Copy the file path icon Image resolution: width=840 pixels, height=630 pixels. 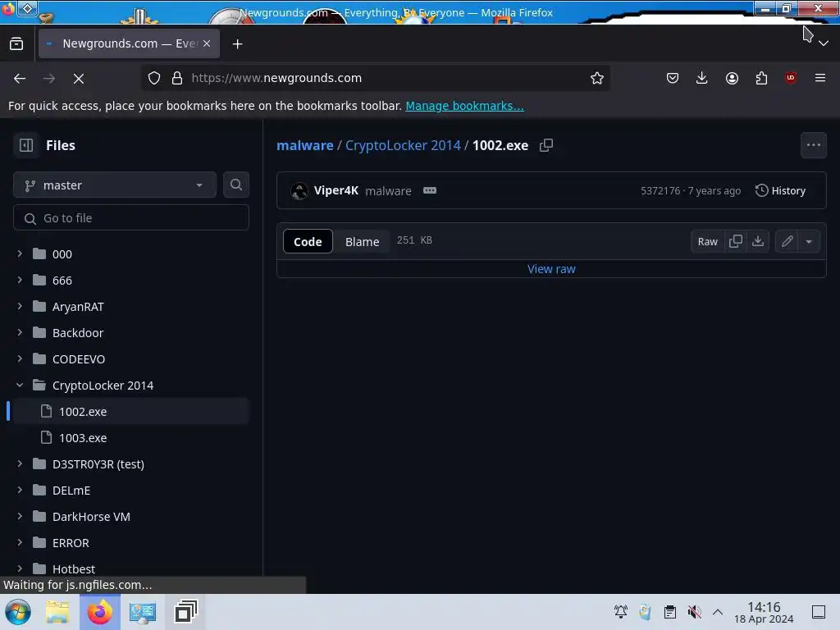click(546, 145)
